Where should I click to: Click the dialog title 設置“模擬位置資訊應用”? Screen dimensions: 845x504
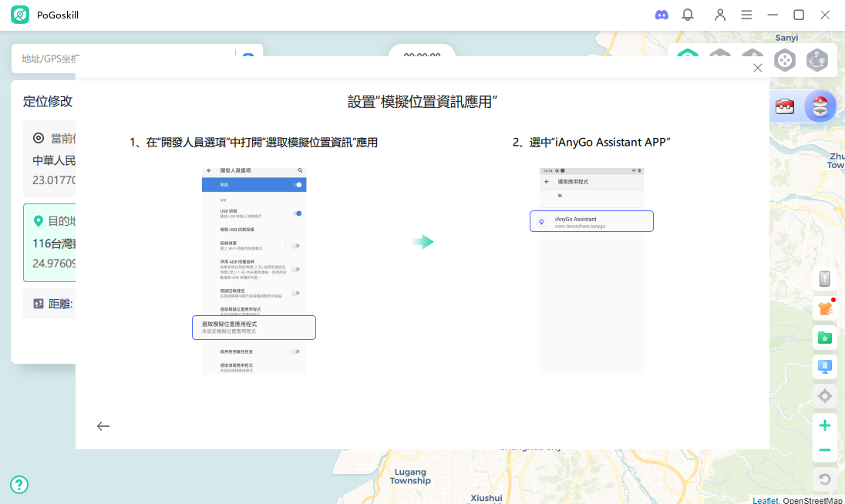(x=422, y=102)
